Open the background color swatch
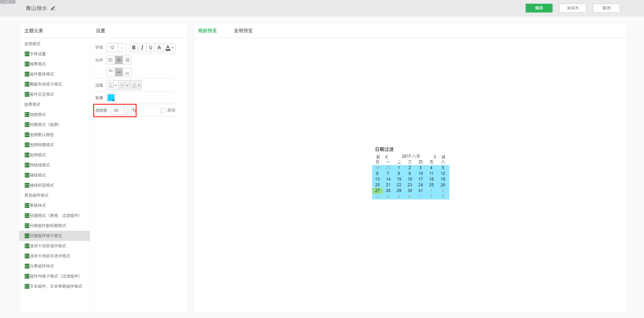The width and height of the screenshot is (644, 318). pyautogui.click(x=111, y=98)
